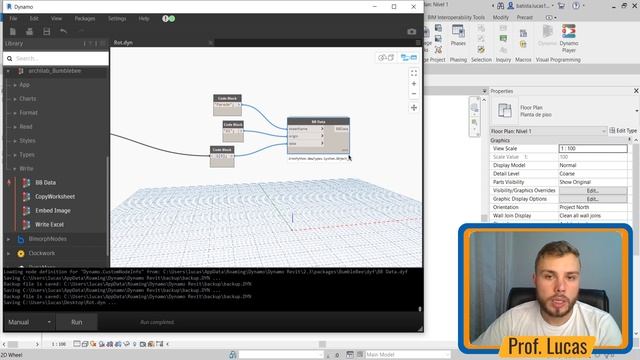Open the Floor Plan: Nivel 1 instance dropdown
The height and width of the screenshot is (360, 640).
point(548,131)
